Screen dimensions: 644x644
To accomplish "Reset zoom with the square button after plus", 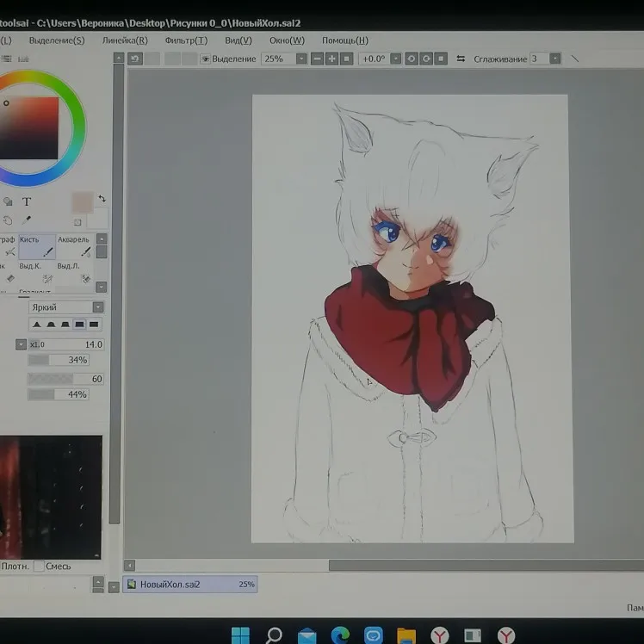I will tap(347, 59).
